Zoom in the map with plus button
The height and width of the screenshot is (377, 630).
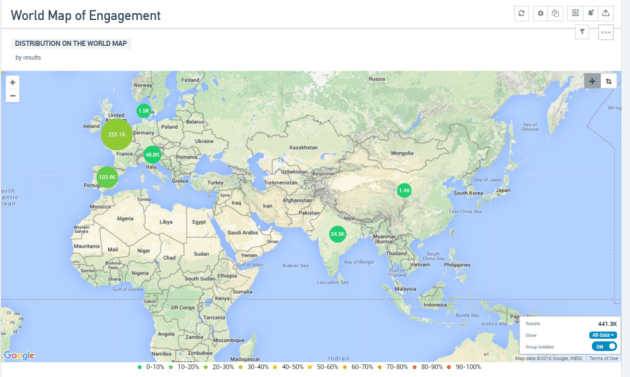tap(12, 82)
